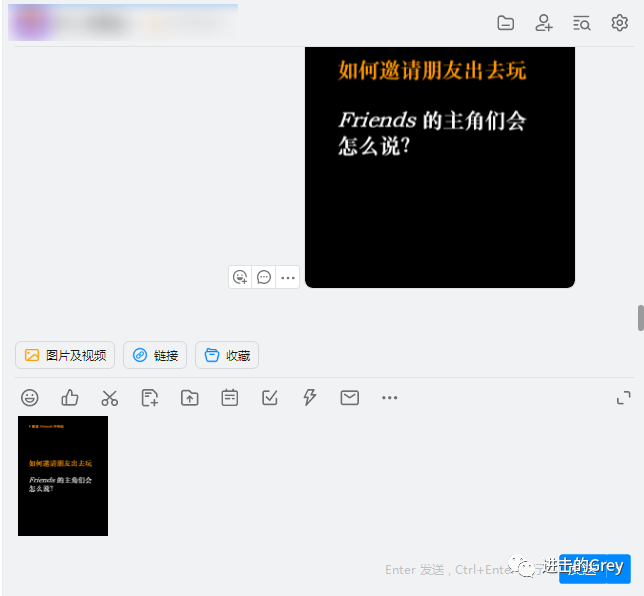Open the 收藏 filter
The width and height of the screenshot is (644, 596).
(x=227, y=355)
